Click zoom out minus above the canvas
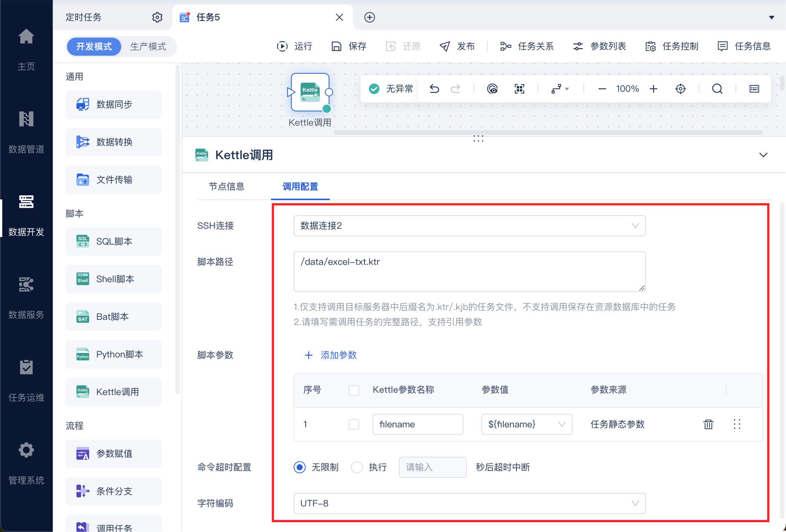The image size is (786, 532). pos(602,89)
